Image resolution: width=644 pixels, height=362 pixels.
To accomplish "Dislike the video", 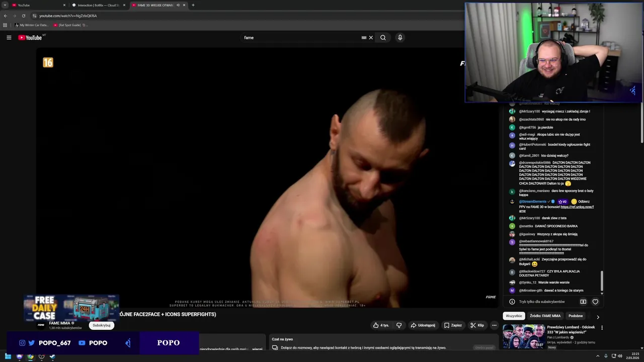I will click(399, 325).
